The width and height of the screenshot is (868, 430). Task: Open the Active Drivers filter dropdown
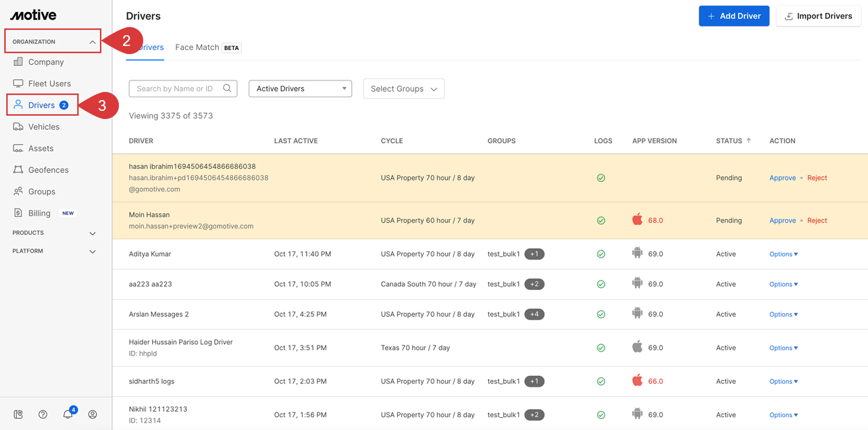click(300, 89)
